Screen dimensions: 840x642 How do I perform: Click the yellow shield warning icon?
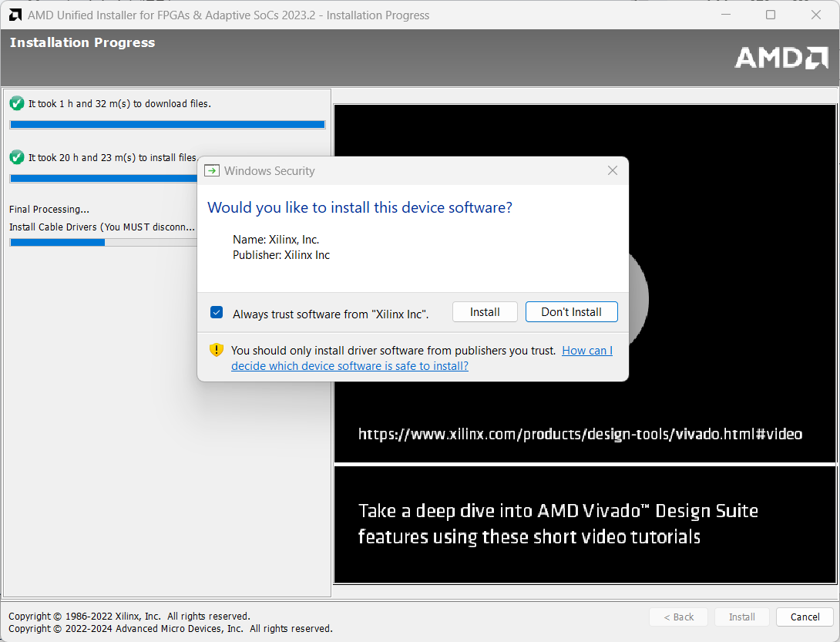click(217, 351)
